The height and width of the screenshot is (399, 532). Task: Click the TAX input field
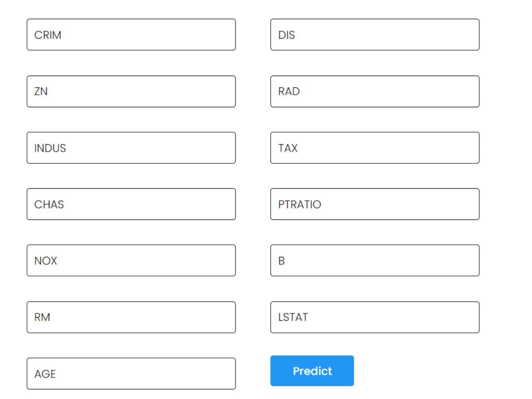click(x=375, y=148)
